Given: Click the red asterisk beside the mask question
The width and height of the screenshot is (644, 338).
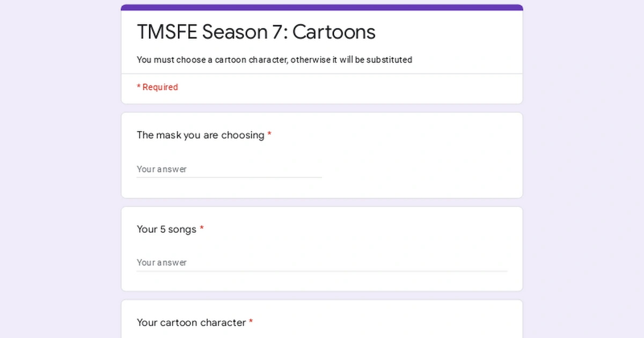Looking at the screenshot, I should tap(269, 135).
